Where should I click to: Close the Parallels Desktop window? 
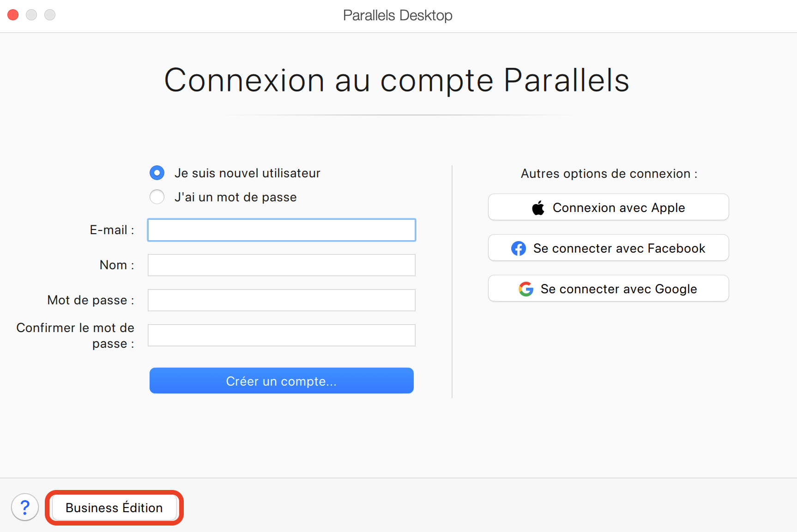[13, 15]
